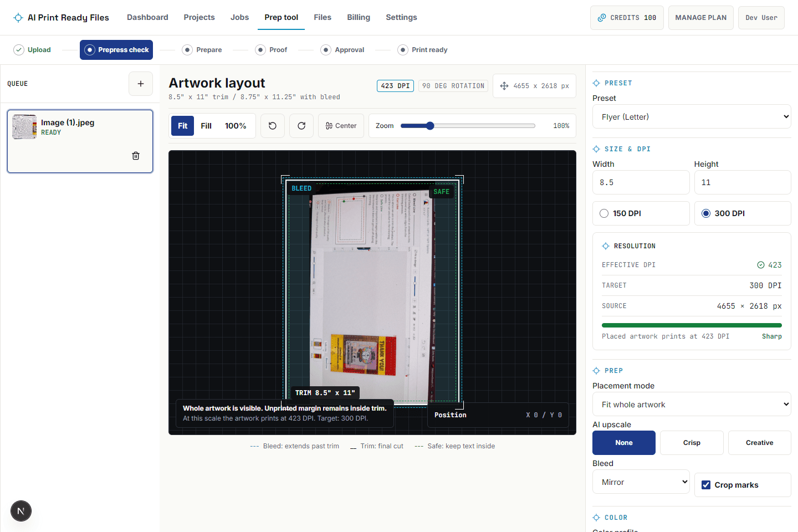798x532 pixels.
Task: Click the Manage Plan button
Action: click(700, 18)
